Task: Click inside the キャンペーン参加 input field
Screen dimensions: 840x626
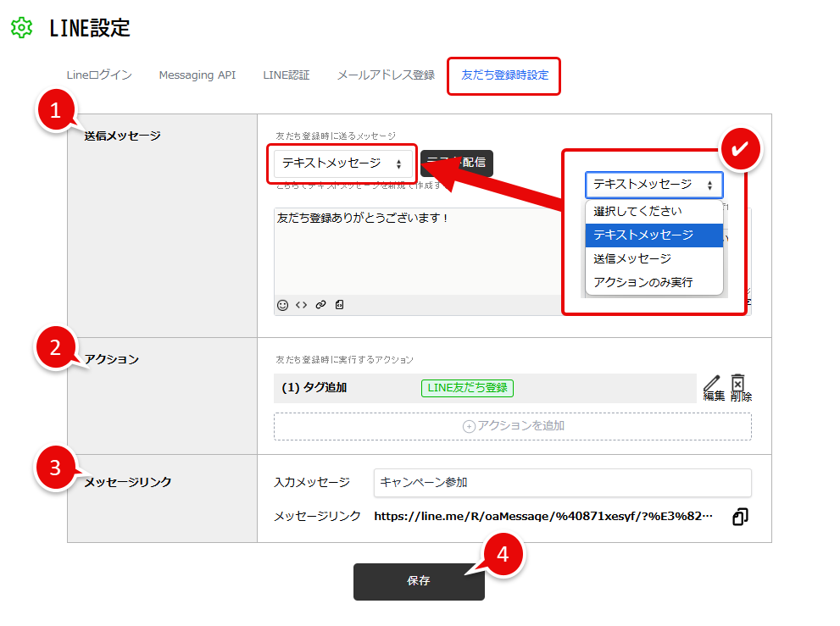Action: click(562, 483)
